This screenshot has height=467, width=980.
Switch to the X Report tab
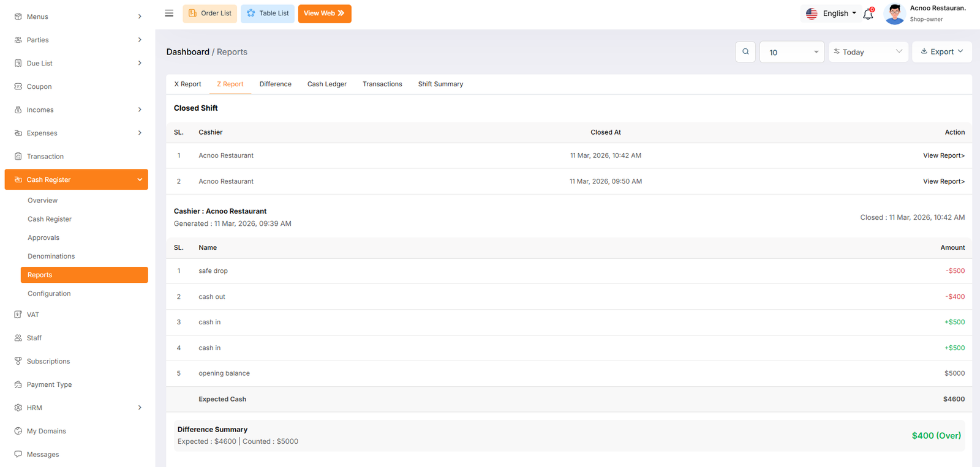(x=187, y=84)
